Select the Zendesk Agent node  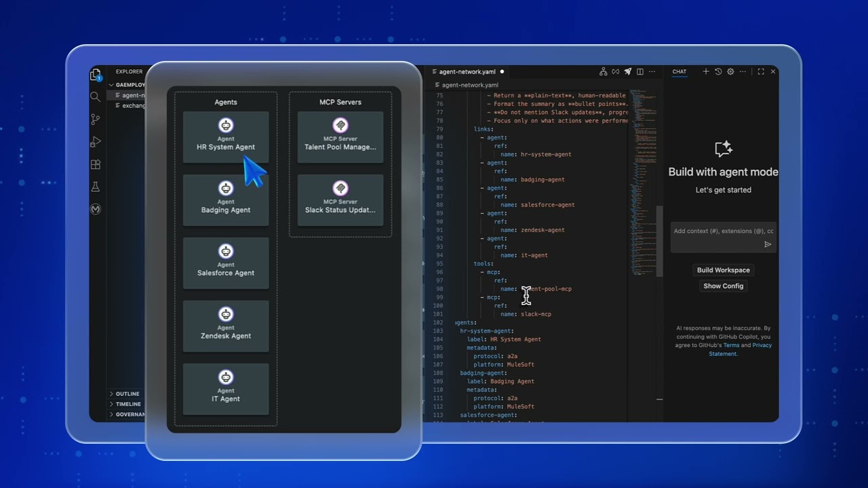click(226, 327)
